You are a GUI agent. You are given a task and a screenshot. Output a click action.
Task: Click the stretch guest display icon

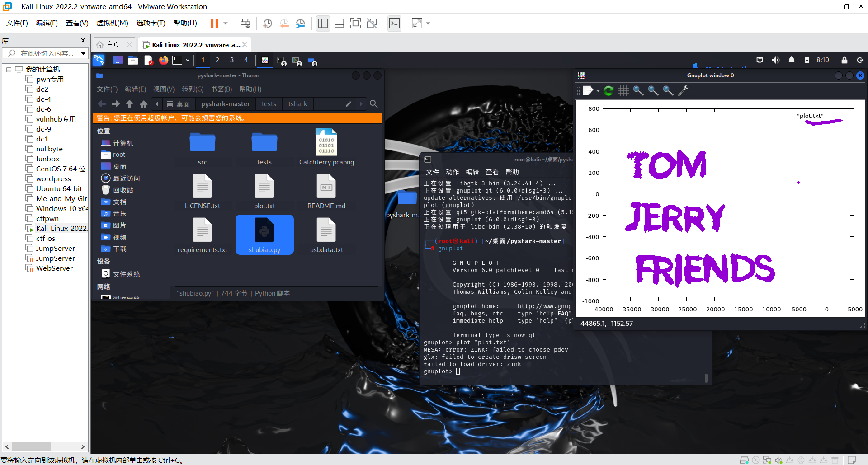click(x=417, y=23)
